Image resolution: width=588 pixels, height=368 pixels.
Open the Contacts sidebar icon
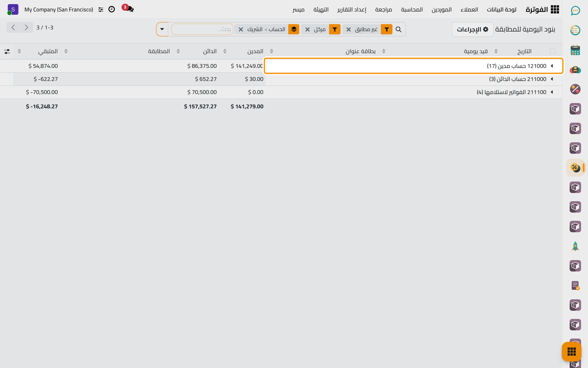pos(575,70)
